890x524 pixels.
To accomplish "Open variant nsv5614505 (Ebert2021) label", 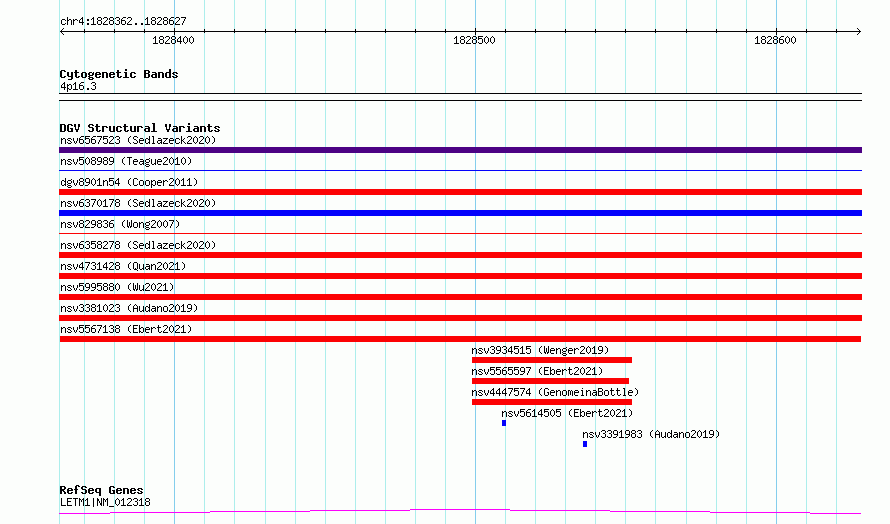I will coord(567,413).
